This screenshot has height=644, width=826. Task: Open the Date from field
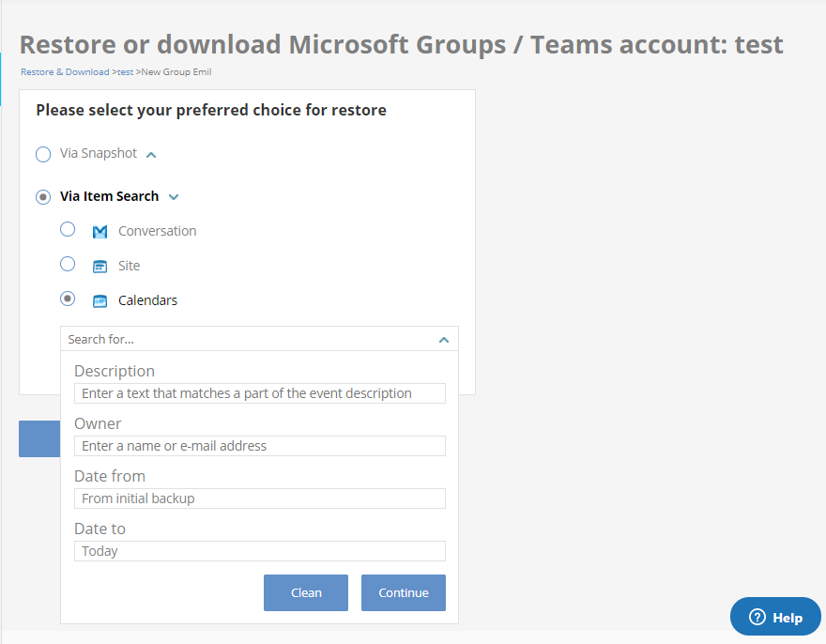260,498
